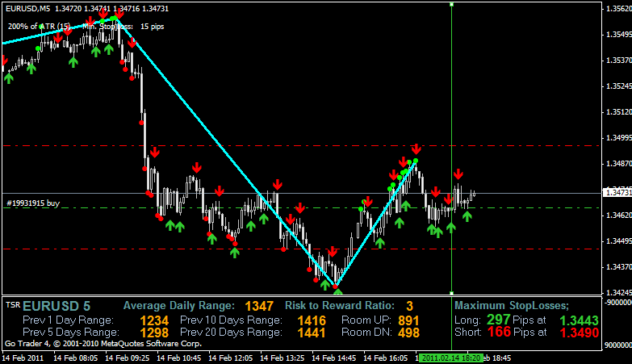Click the Risk to Reward Ratio value 3
This screenshot has height=364, width=632.
pyautogui.click(x=409, y=307)
